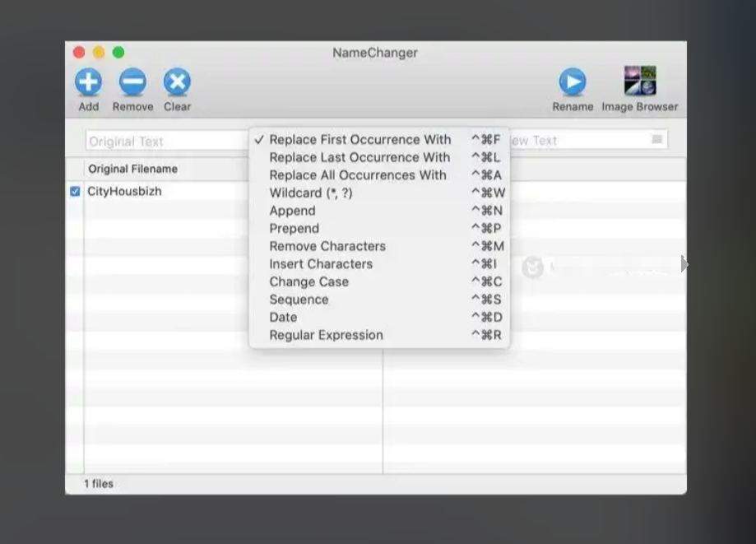Select the Change Case option
Viewport: 756px width, 544px height.
379,281
